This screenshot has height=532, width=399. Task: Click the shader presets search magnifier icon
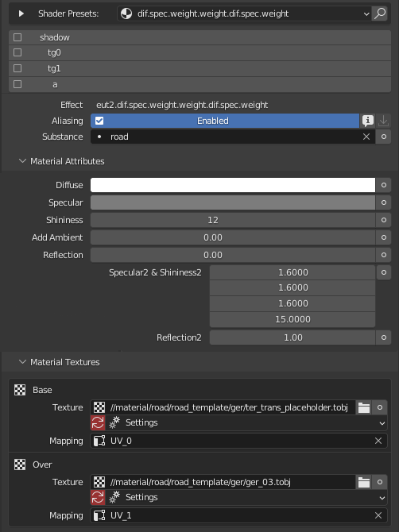coord(380,13)
